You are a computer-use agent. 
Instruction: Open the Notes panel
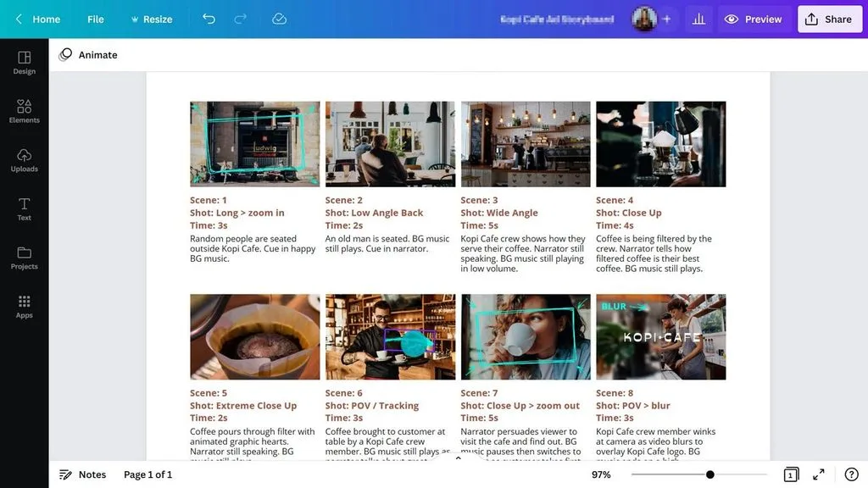82,474
